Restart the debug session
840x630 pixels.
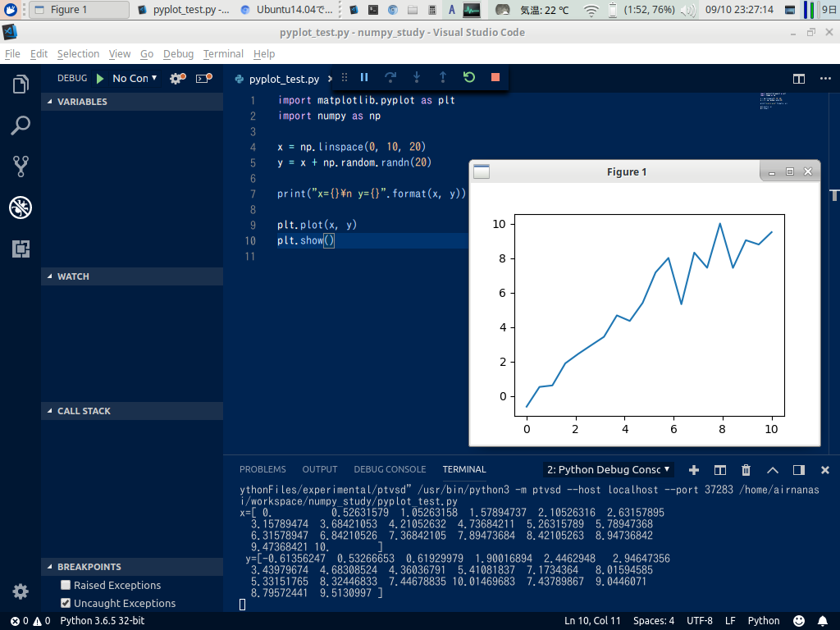(469, 78)
